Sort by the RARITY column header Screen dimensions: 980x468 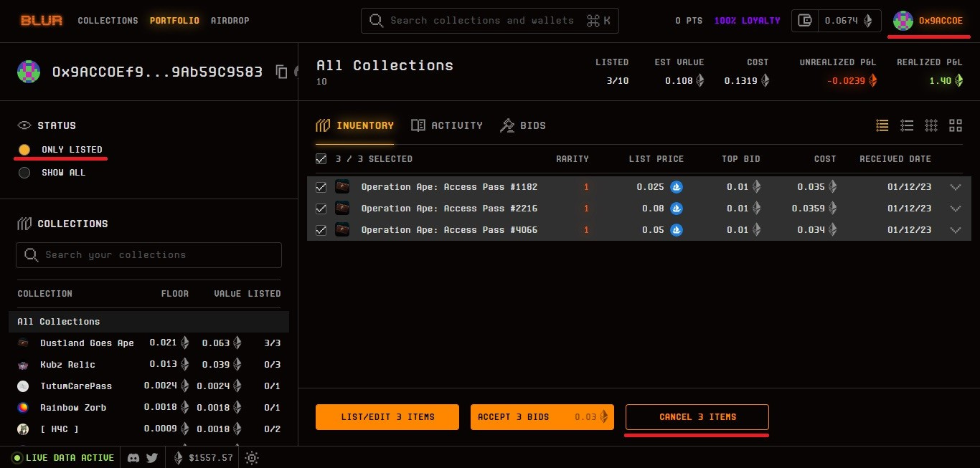(x=573, y=159)
